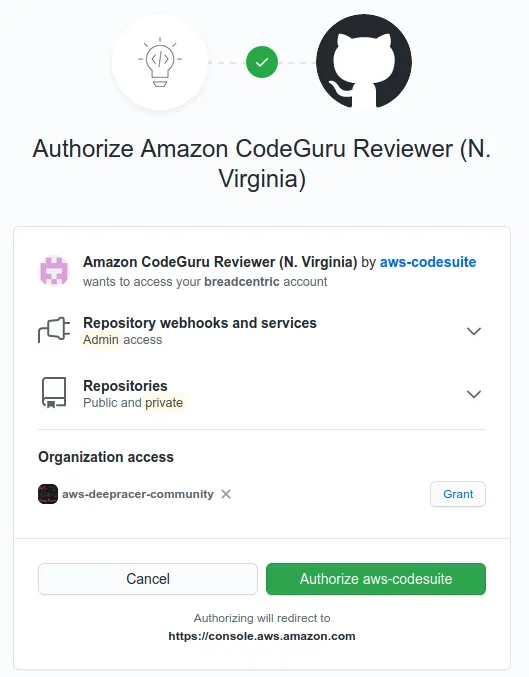This screenshot has width=529, height=677.
Task: Click the CodeGuru lightbulb code icon
Action: 160,62
